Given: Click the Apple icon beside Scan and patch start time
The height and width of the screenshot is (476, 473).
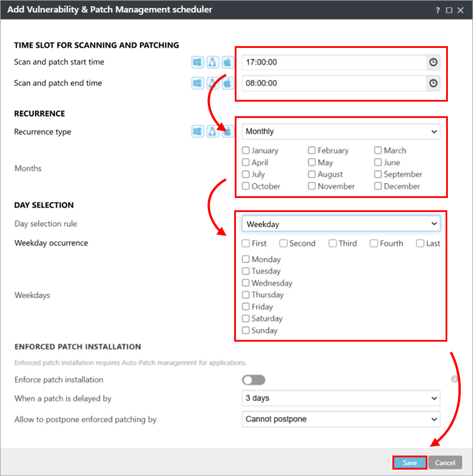Looking at the screenshot, I should click(x=228, y=62).
